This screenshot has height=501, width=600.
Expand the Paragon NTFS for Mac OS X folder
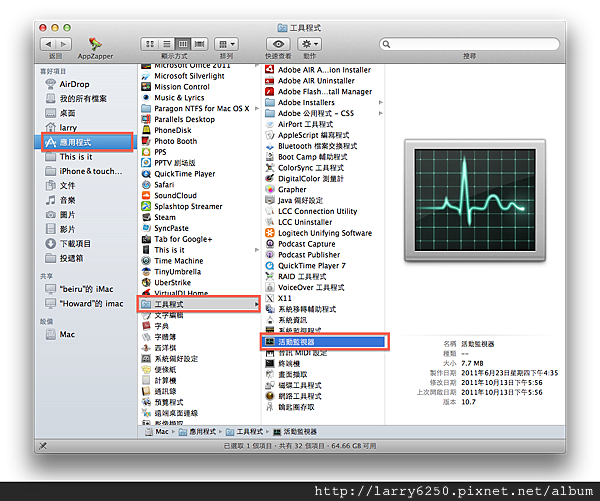pyautogui.click(x=257, y=108)
